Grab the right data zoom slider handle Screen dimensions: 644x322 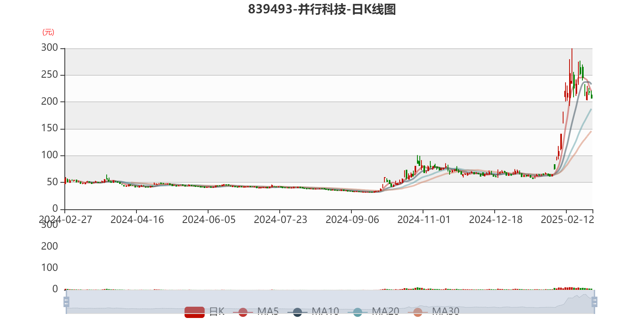coord(594,302)
